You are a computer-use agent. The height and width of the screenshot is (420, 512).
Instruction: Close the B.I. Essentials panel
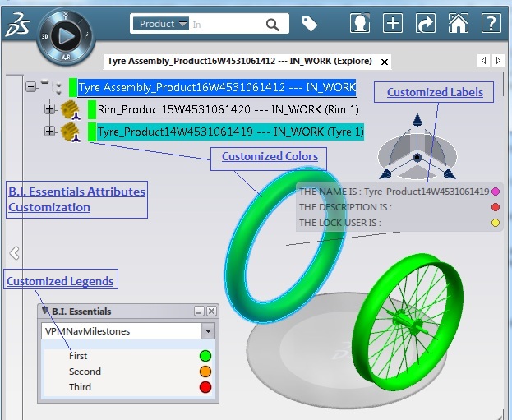click(211, 311)
